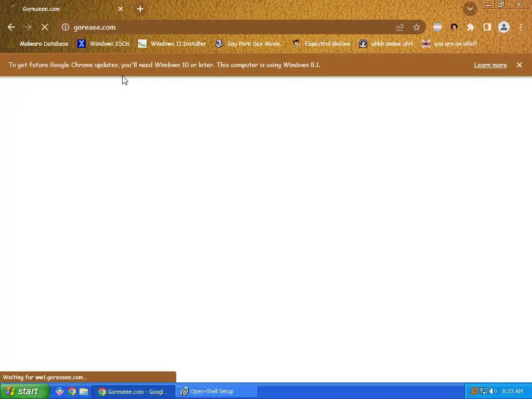
Task: Open the 'you are an idiot!' bookmark
Action: (x=449, y=44)
